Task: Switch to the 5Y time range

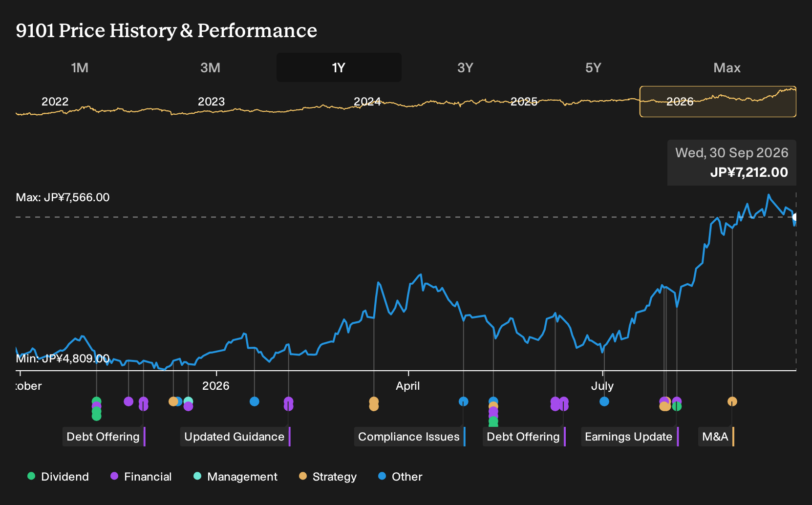Action: [x=593, y=67]
